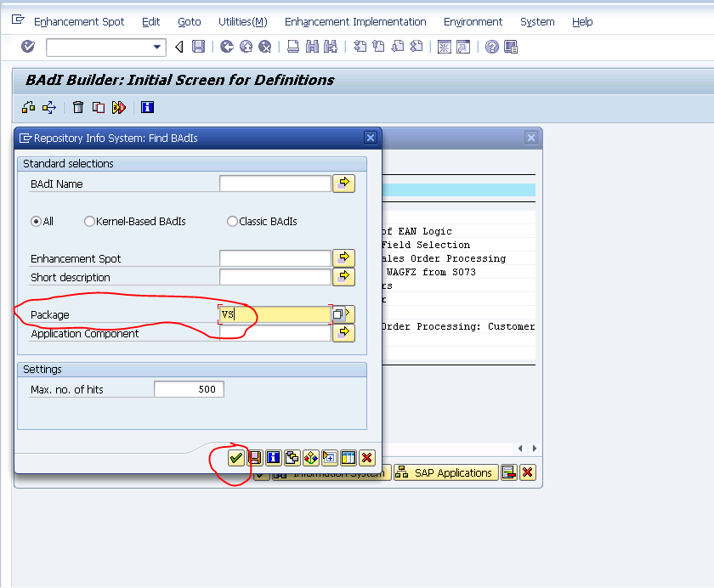Open value help for the BAdI Name field
This screenshot has height=588, width=714.
(343, 183)
